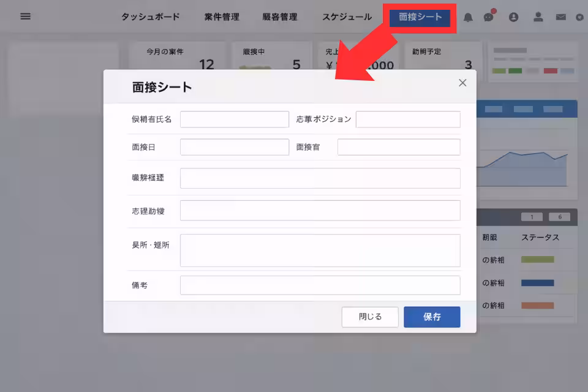Open the notification bell
This screenshot has height=392, width=588.
click(468, 18)
